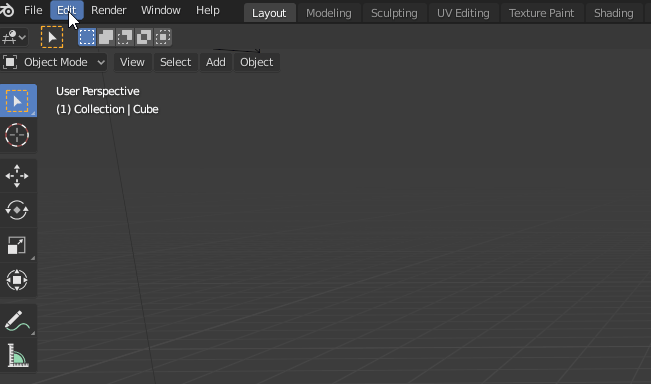Open the Window menu

coord(161,10)
